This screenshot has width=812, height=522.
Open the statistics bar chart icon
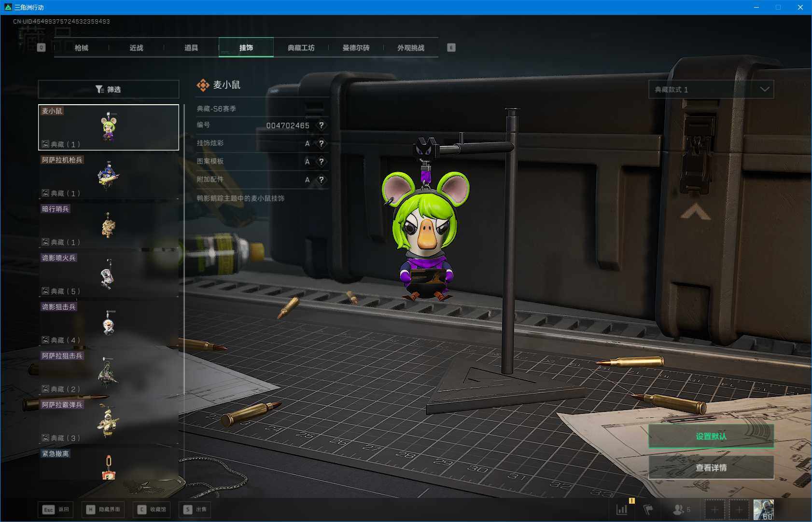pyautogui.click(x=622, y=509)
